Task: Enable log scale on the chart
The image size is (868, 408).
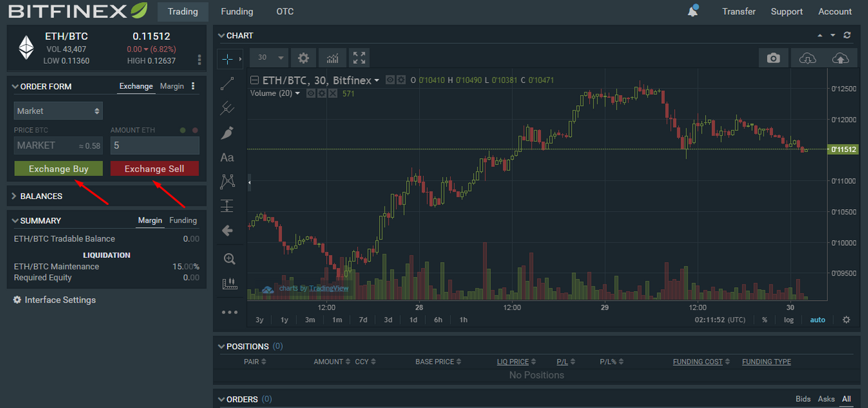Action: 788,319
